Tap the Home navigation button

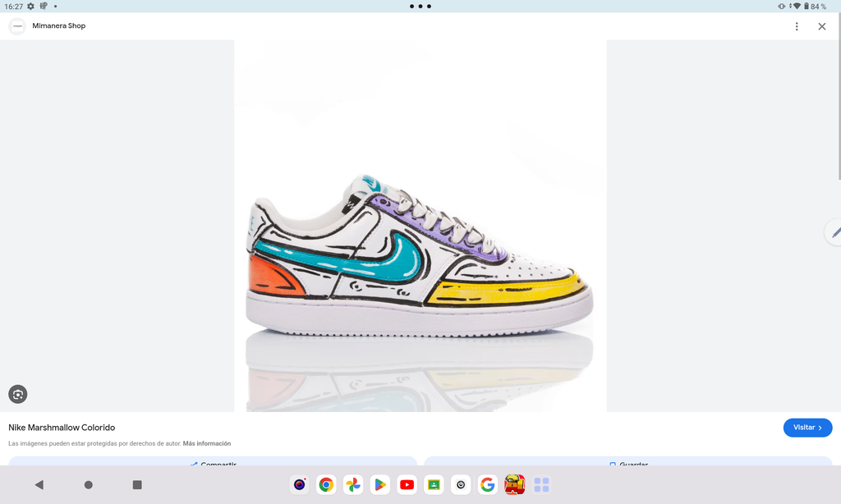pyautogui.click(x=89, y=484)
